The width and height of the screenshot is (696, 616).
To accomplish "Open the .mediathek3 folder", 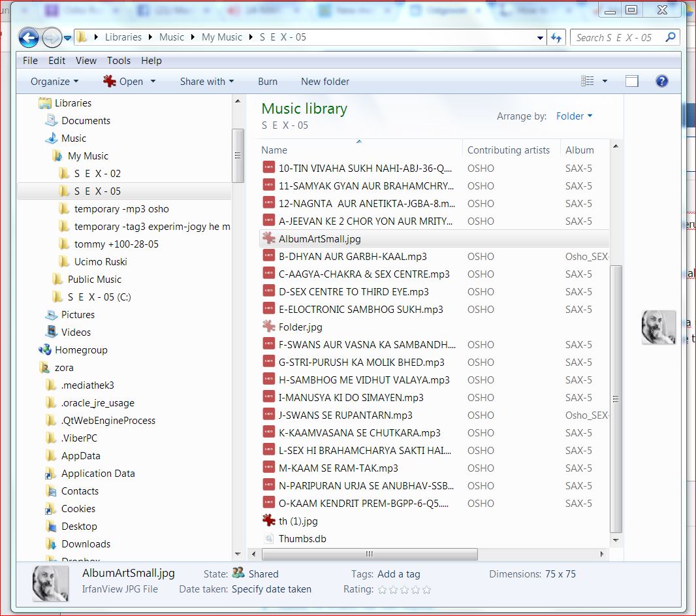I will click(x=87, y=385).
